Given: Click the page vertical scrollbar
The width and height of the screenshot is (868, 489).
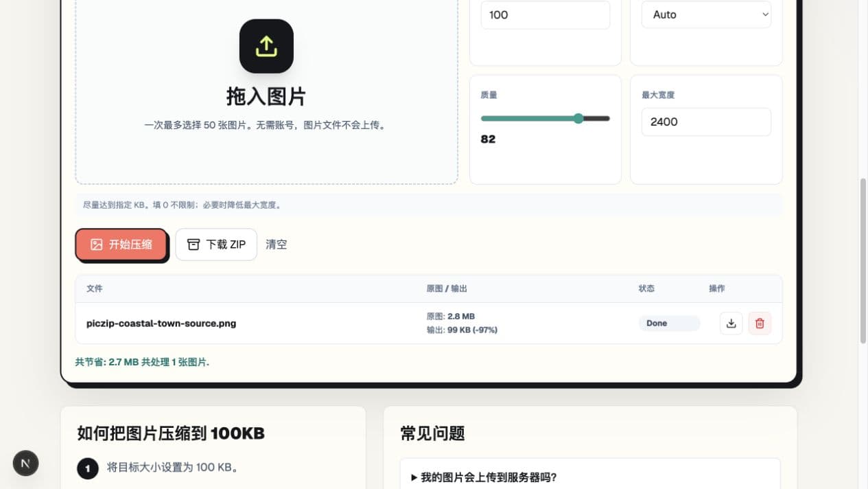Looking at the screenshot, I should coord(863,261).
